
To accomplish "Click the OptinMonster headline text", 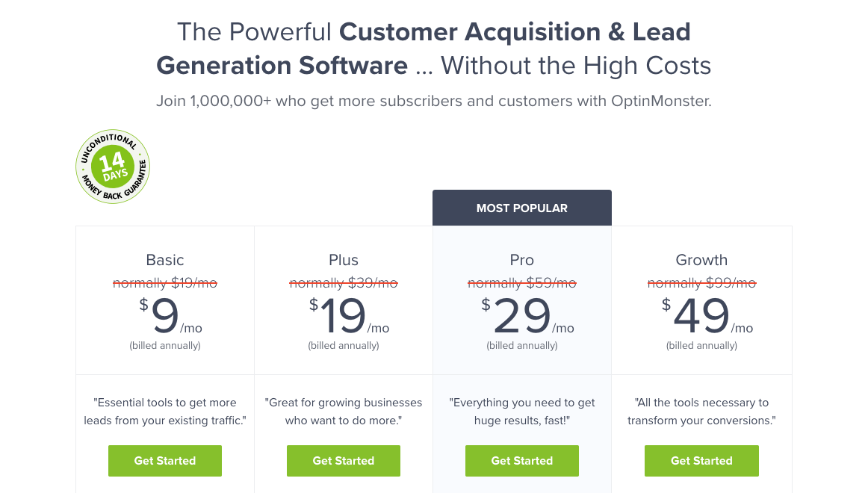I will pyautogui.click(x=433, y=48).
